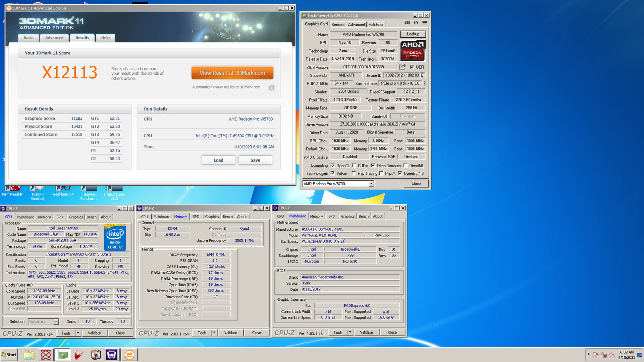Click the Load button in Run Details

(x=218, y=160)
